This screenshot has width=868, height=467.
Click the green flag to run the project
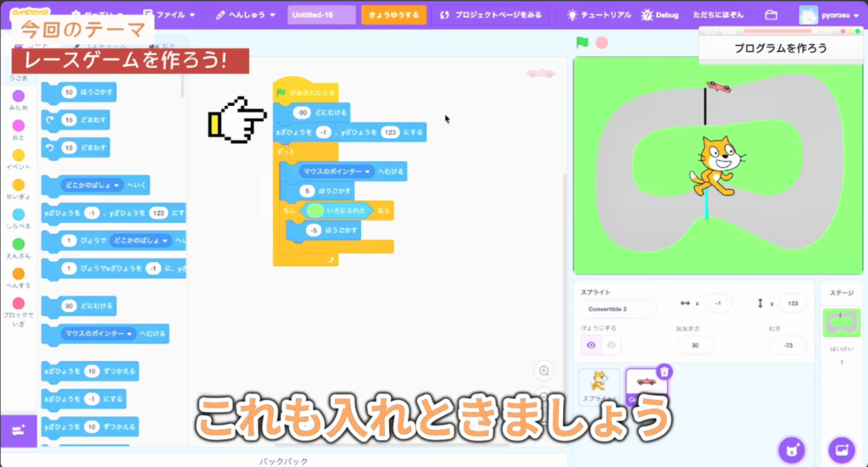click(x=582, y=42)
